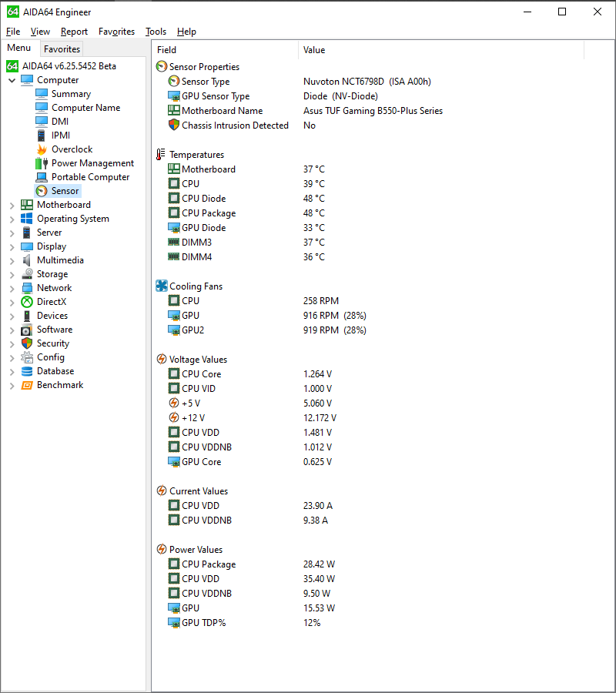Select the GPU TDP% row
The image size is (616, 693).
point(383,622)
